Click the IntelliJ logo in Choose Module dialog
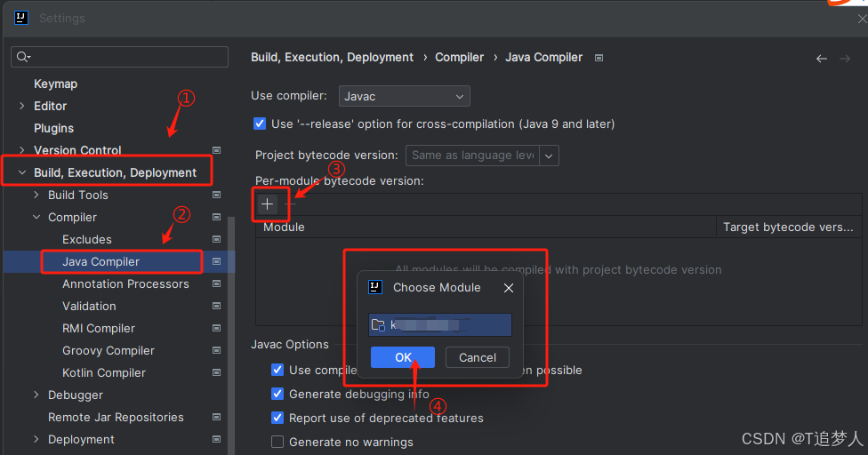The height and width of the screenshot is (455, 868). (x=375, y=287)
